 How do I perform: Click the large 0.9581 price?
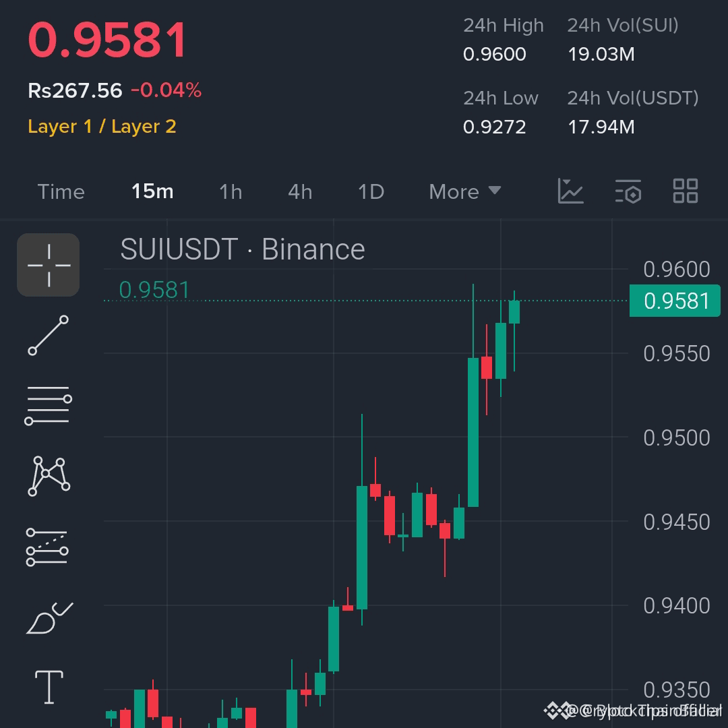click(107, 40)
